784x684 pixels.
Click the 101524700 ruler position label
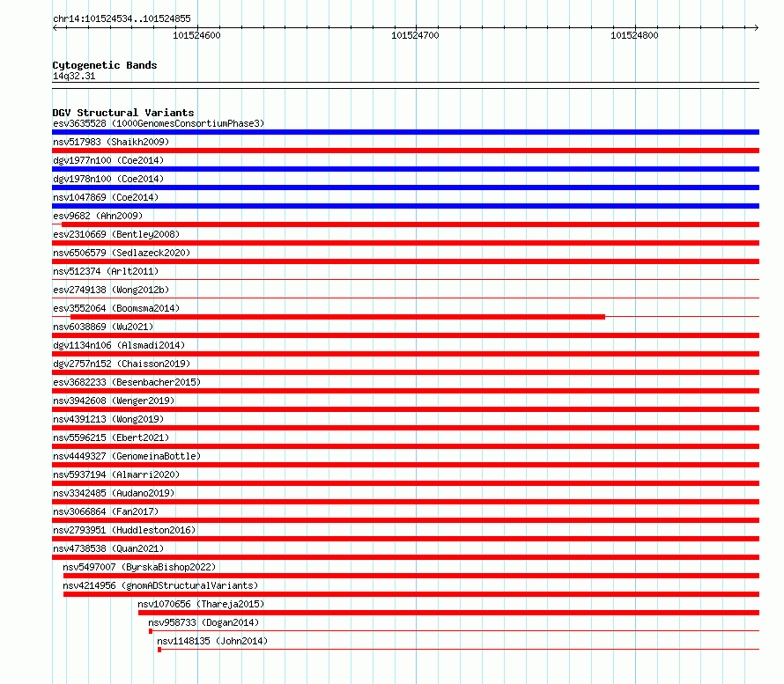click(x=415, y=35)
